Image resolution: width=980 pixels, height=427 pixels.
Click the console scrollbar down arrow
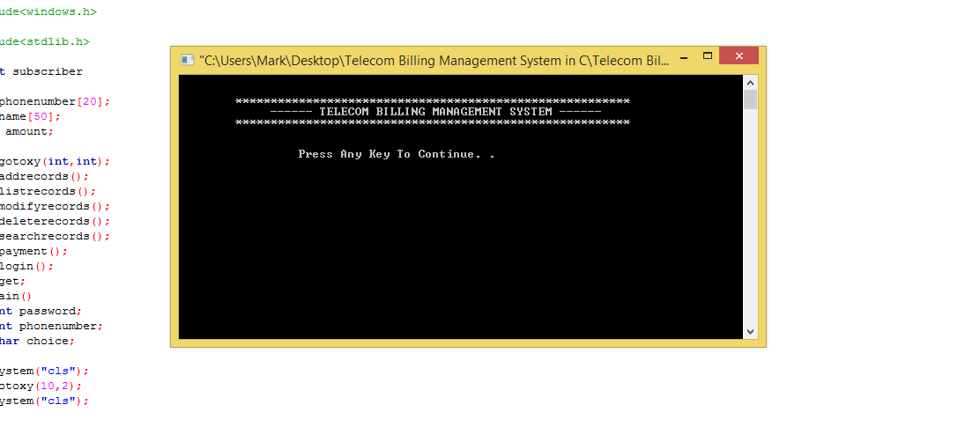pyautogui.click(x=750, y=332)
